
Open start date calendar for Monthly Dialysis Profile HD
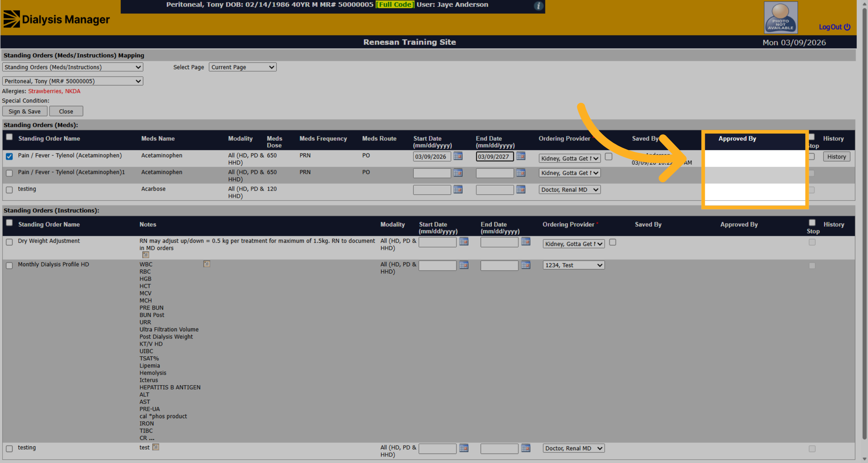(464, 265)
